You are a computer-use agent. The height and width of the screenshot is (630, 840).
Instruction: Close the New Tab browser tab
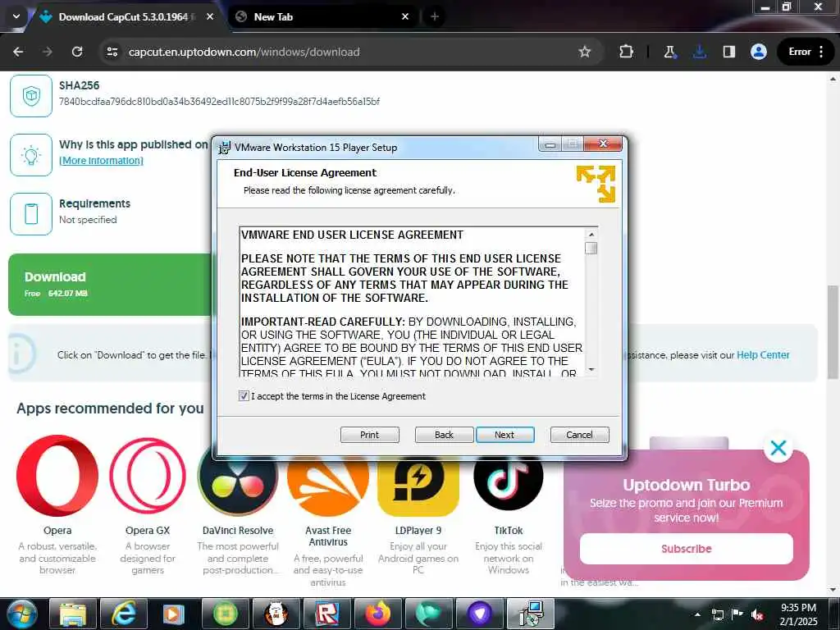tap(405, 16)
